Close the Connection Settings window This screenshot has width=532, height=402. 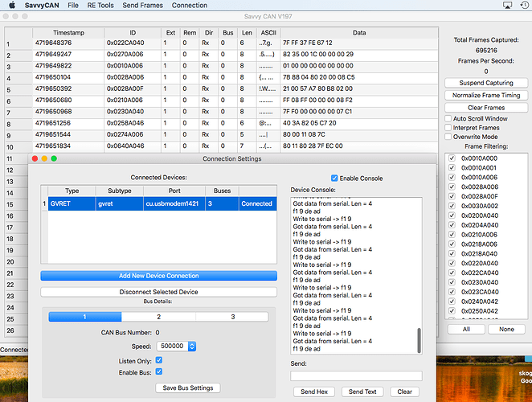point(35,158)
